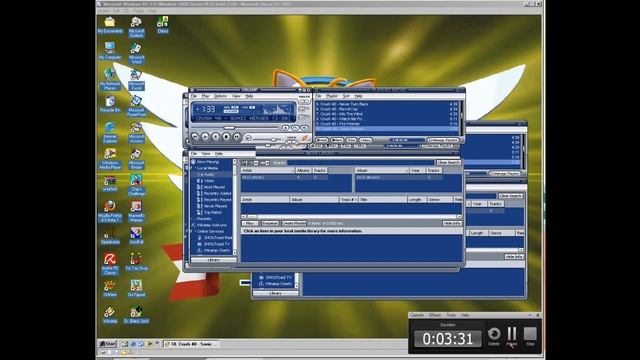Select SHOUTcast TV in front library window

point(217,244)
